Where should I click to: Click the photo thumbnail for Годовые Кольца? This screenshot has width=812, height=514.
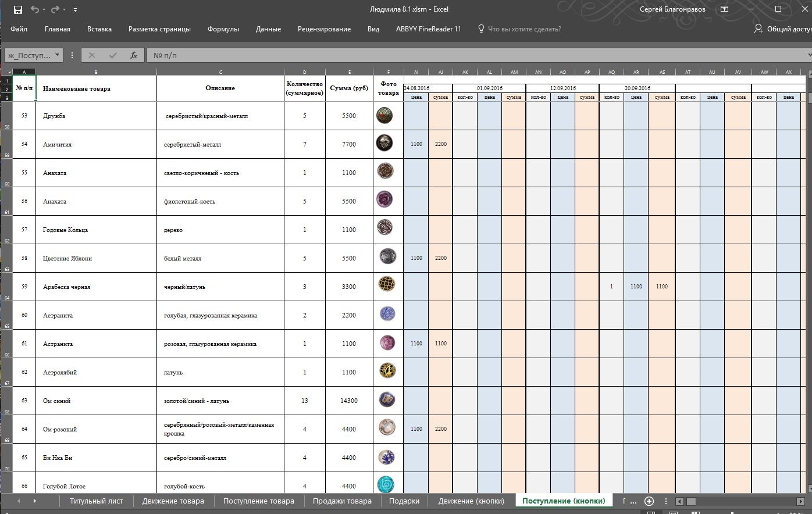[x=384, y=227]
